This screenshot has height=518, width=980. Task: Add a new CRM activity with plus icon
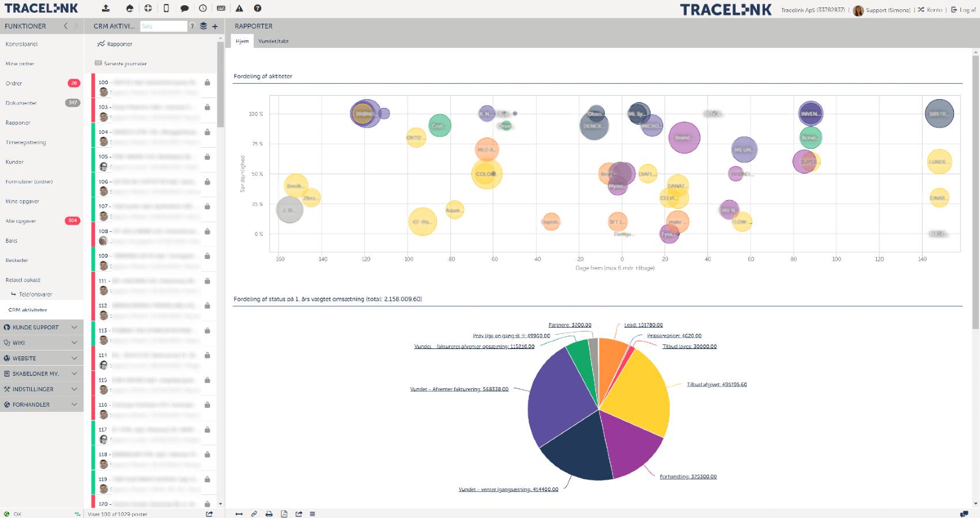pos(215,26)
